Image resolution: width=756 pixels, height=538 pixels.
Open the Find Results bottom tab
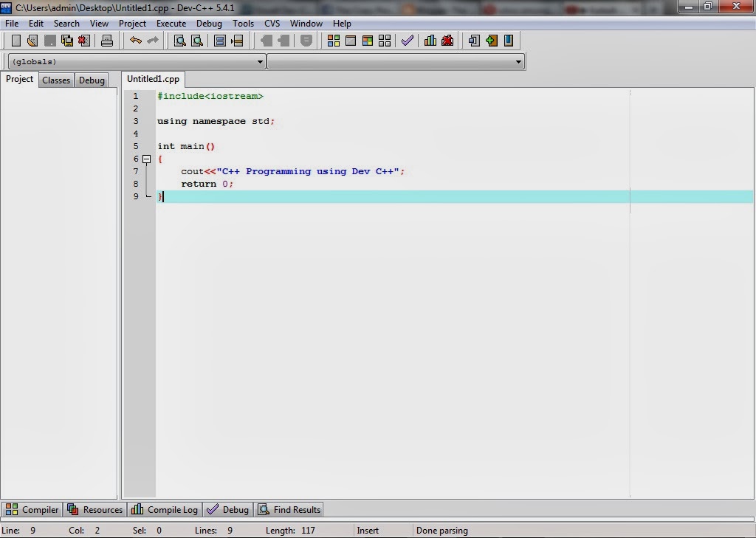[289, 509]
